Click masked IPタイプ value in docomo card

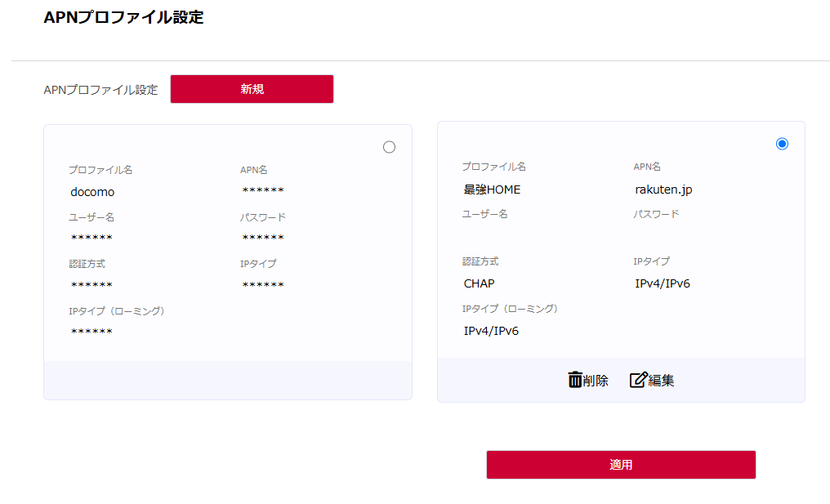263,285
